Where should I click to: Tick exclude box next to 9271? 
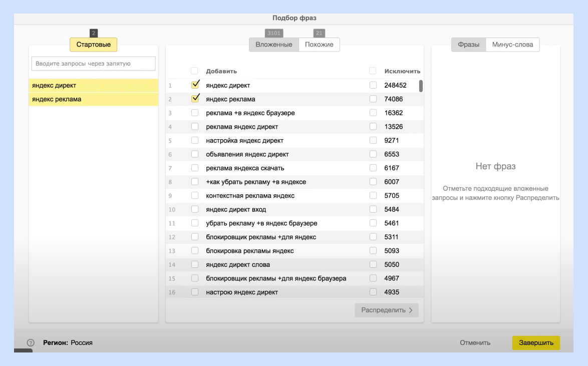[x=373, y=140]
